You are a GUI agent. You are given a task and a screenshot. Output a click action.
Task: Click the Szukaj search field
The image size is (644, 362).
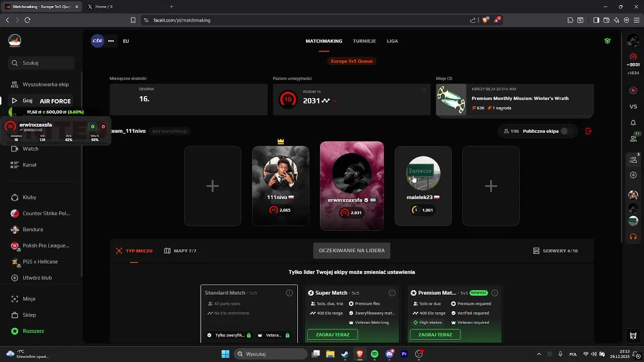point(41,63)
